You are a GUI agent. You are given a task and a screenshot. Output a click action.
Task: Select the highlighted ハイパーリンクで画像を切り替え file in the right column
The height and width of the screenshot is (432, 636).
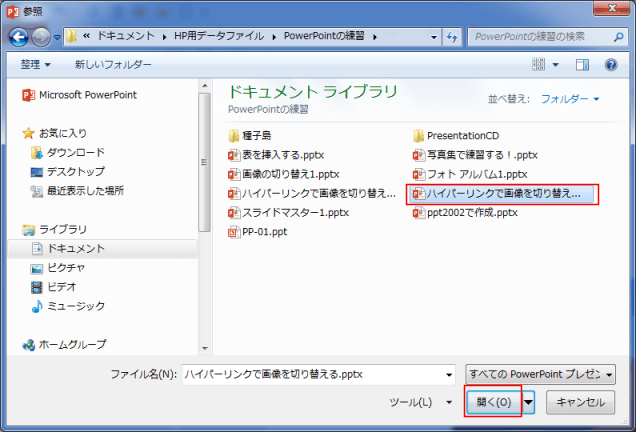click(x=502, y=194)
